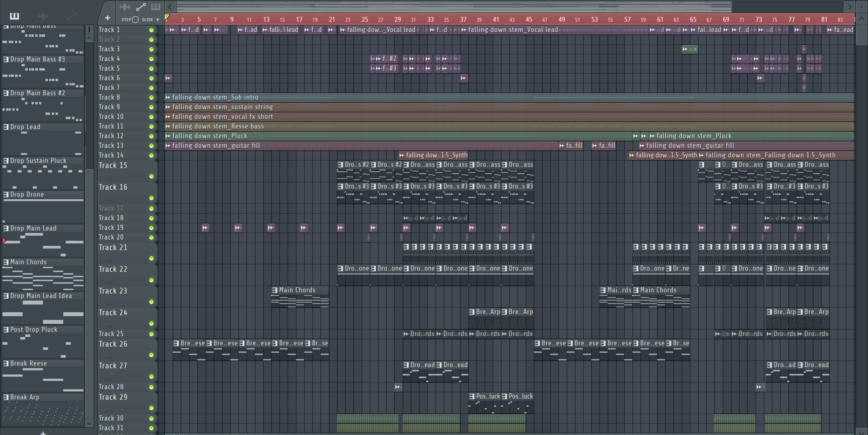Screen dimensions: 868x435
Task: Click the Drop Lead pattern icon
Action: coord(6,126)
